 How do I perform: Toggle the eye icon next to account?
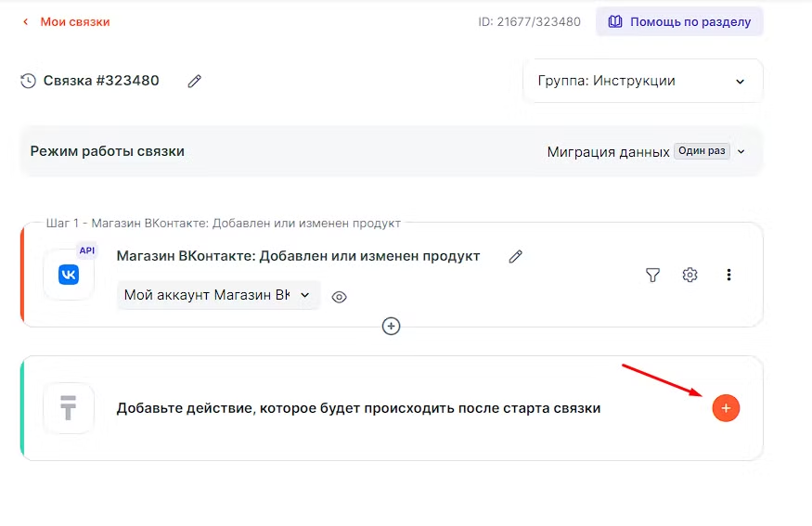[x=340, y=297]
